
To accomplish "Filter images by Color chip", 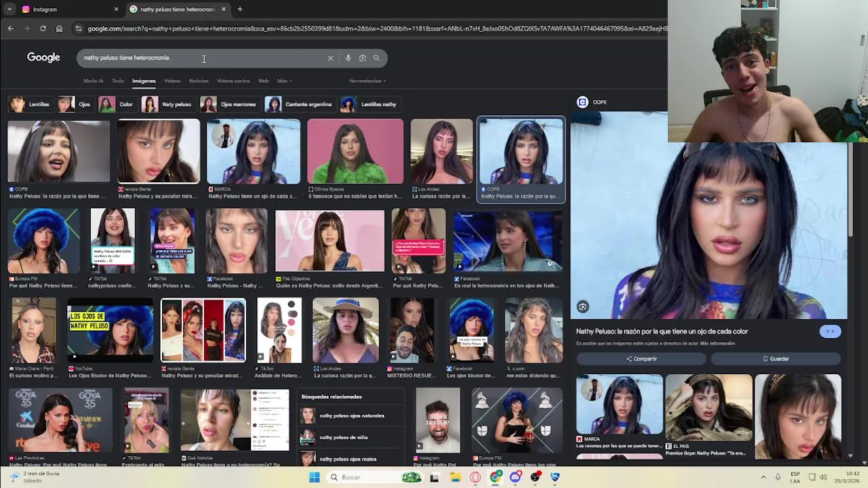I will (117, 104).
